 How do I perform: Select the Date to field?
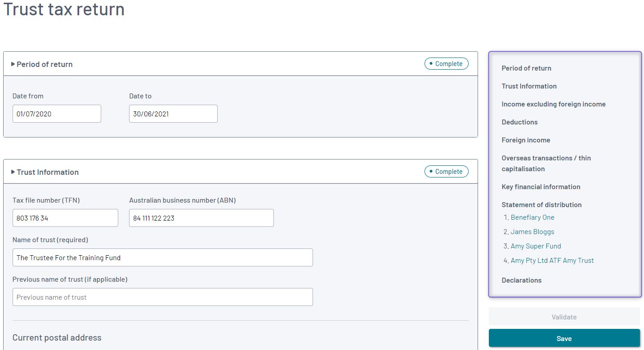tap(173, 113)
